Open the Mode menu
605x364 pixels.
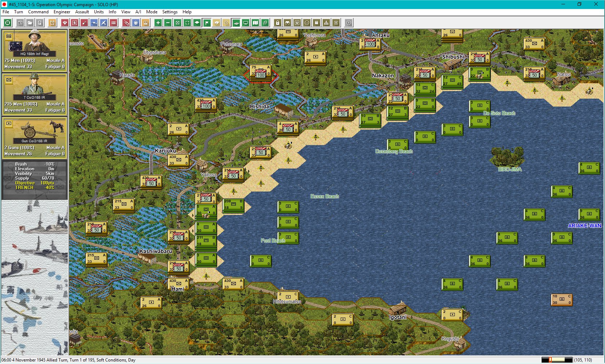(x=152, y=12)
